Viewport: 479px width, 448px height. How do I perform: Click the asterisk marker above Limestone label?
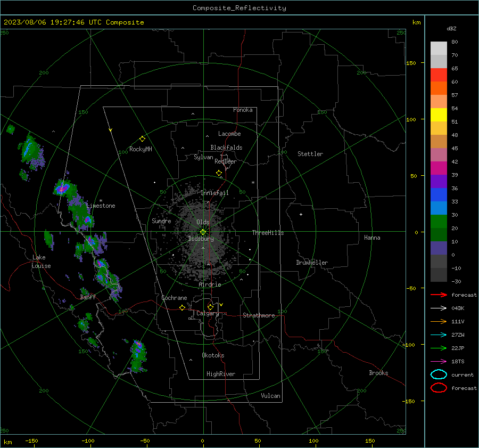101,201
